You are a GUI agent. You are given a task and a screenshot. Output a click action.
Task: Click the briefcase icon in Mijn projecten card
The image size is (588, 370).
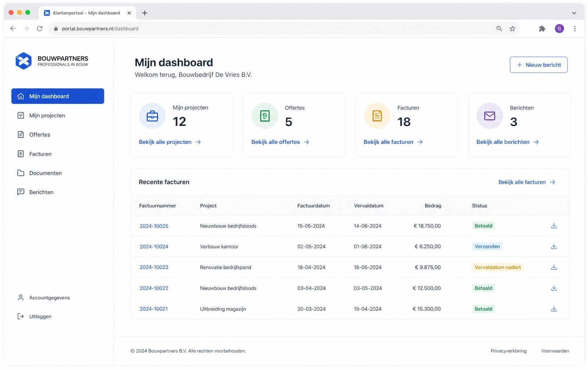[x=152, y=116]
